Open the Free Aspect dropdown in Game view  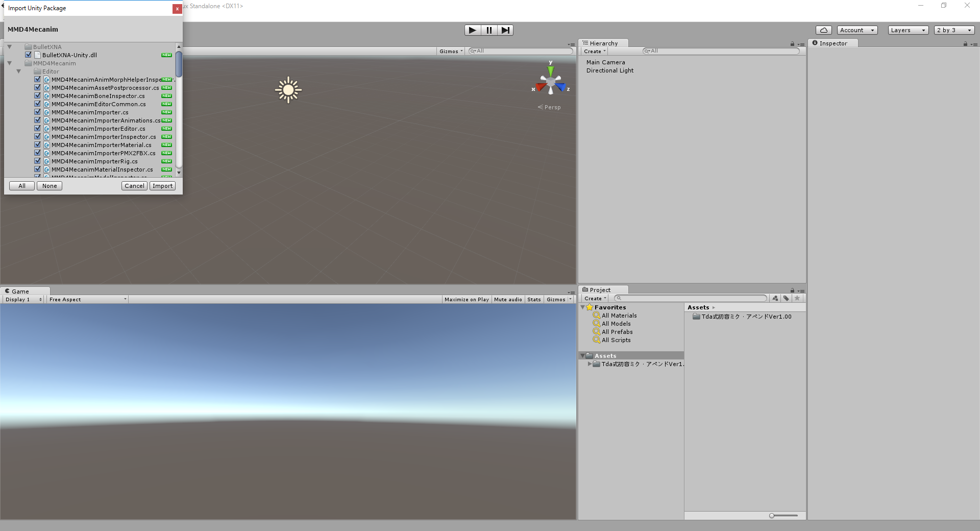[x=87, y=299]
